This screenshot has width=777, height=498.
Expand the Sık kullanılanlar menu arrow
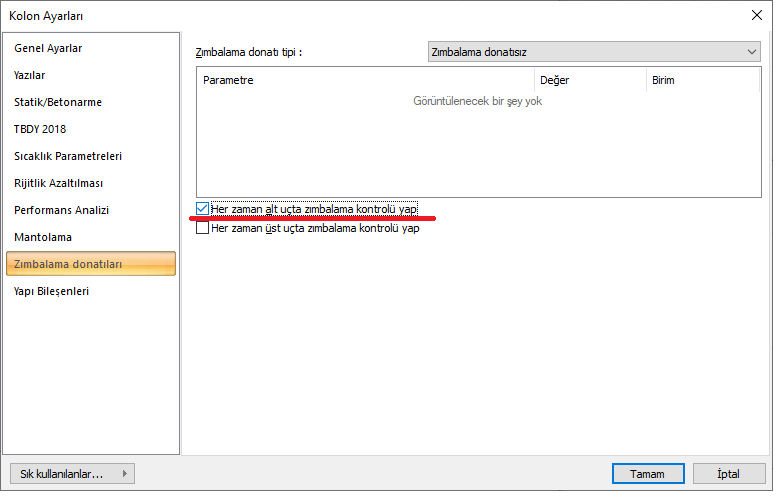(x=125, y=475)
